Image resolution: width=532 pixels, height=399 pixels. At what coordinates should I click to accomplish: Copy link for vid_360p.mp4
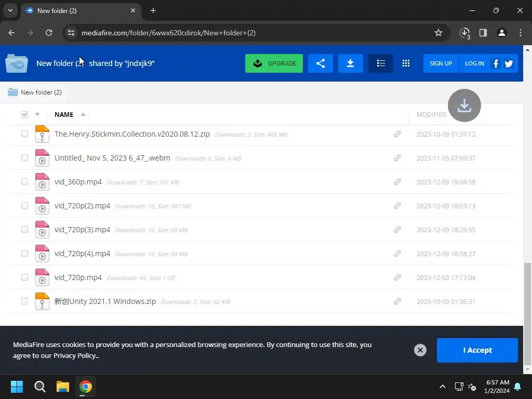click(x=397, y=182)
